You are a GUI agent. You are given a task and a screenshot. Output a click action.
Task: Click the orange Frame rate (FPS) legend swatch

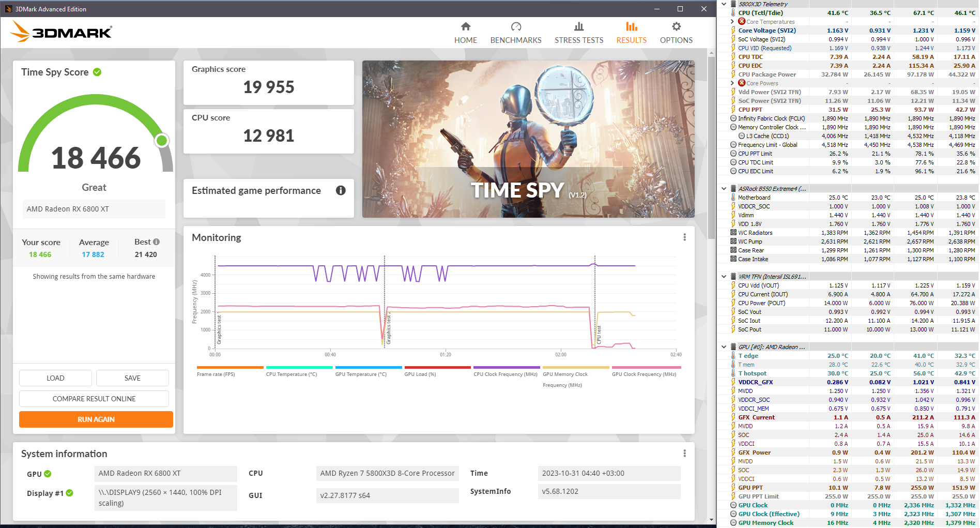coord(230,368)
